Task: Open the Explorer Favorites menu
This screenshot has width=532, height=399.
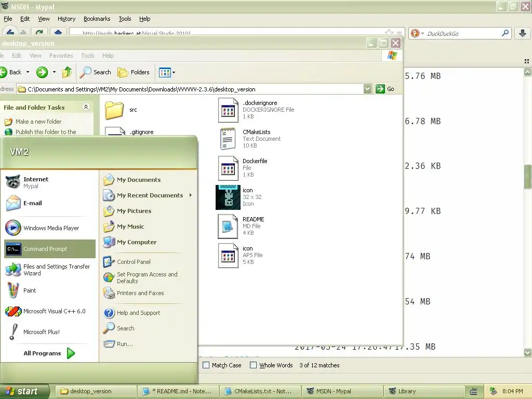Action: tap(61, 56)
